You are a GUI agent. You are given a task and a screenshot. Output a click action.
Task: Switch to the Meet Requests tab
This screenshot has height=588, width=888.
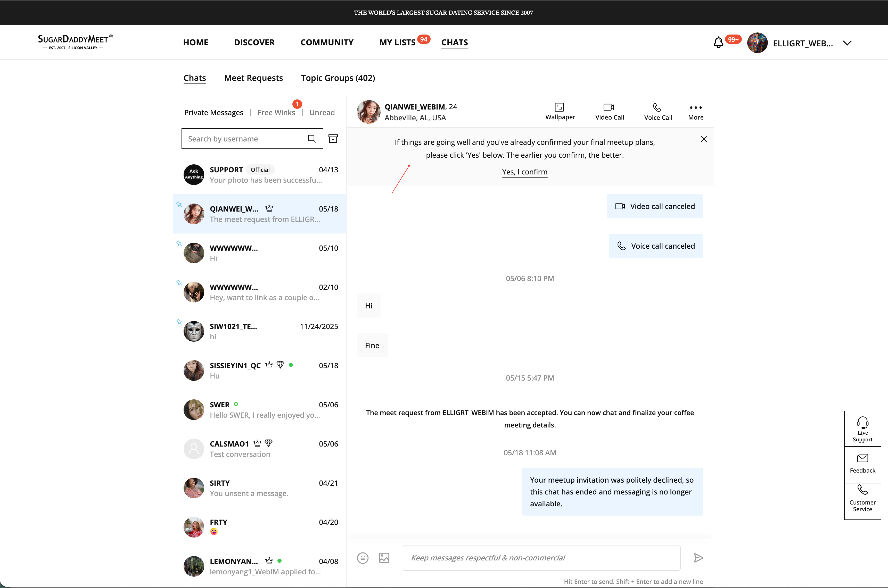click(x=254, y=78)
